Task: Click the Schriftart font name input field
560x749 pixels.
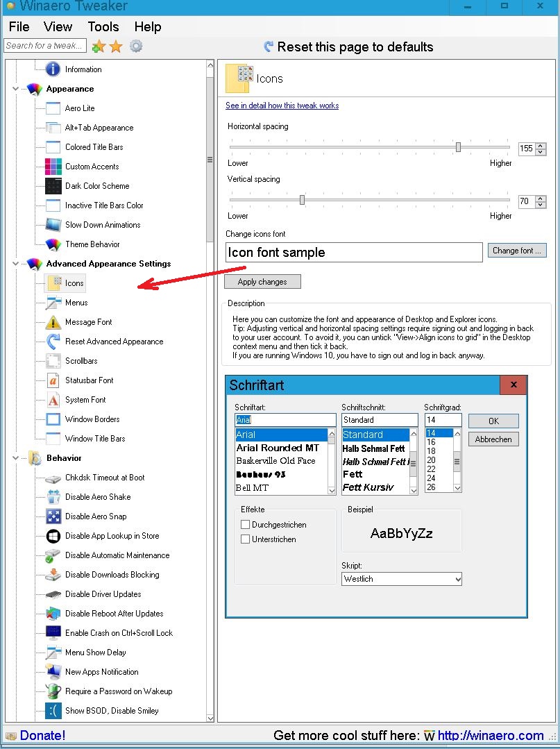Action: point(285,420)
